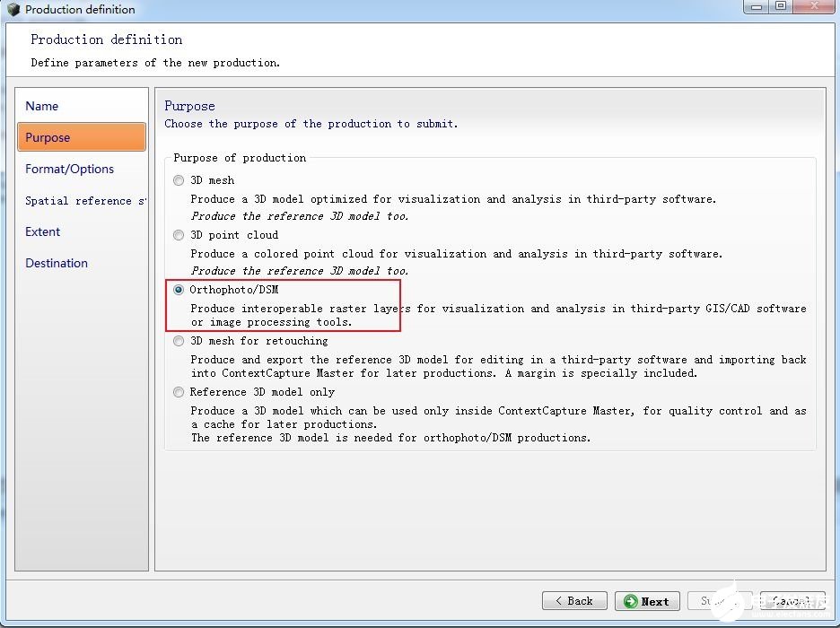This screenshot has height=628, width=840.
Task: Click 'Choose the purpose of the production' text
Action: [311, 124]
